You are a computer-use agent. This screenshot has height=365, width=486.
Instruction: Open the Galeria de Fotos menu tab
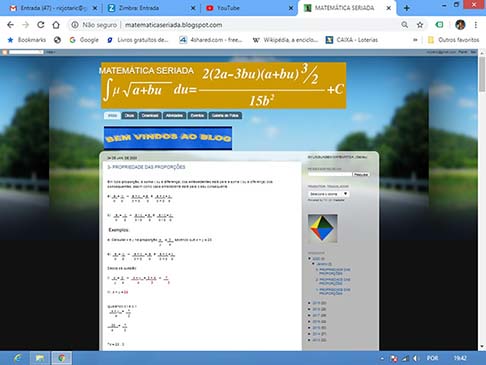225,116
